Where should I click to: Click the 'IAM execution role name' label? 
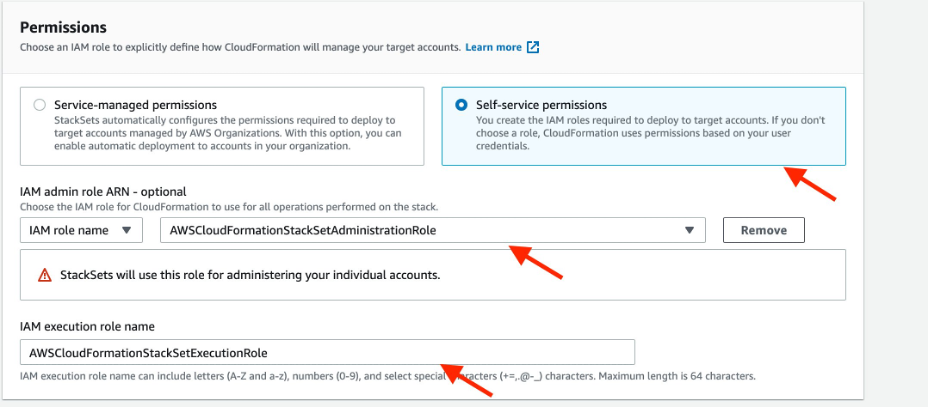pos(87,326)
